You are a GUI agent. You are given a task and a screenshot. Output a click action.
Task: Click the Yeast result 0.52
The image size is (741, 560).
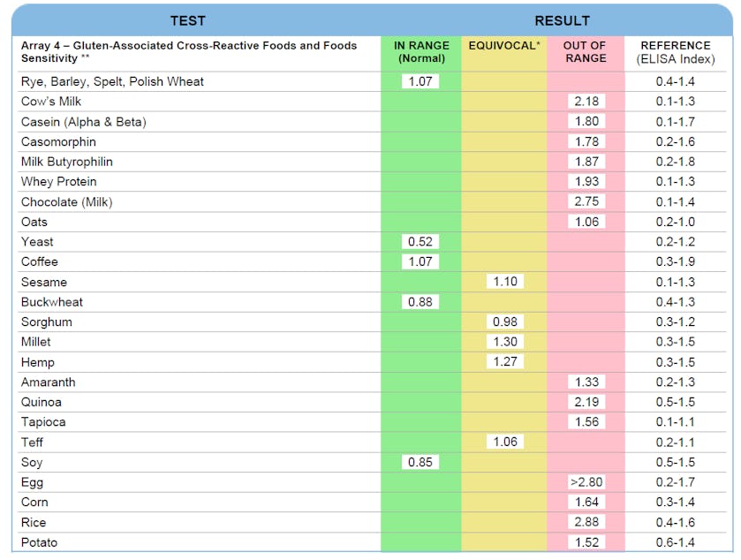pos(420,241)
